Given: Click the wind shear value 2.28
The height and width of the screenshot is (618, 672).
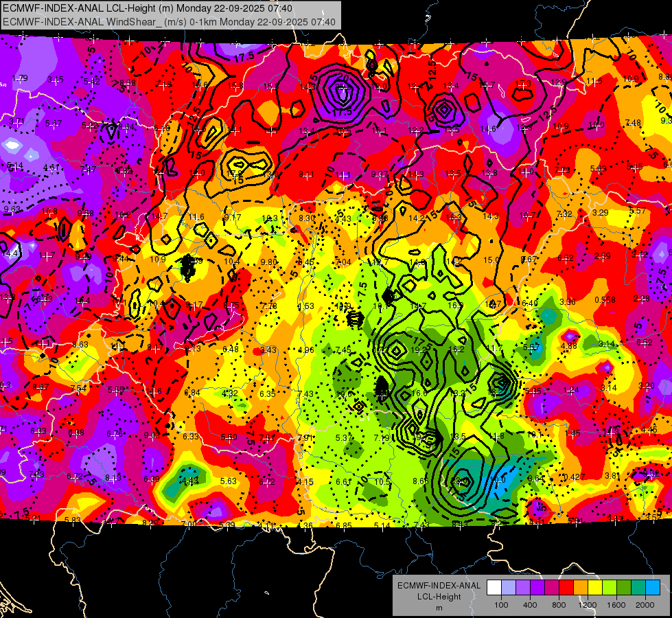Looking at the screenshot, I should tap(642, 299).
